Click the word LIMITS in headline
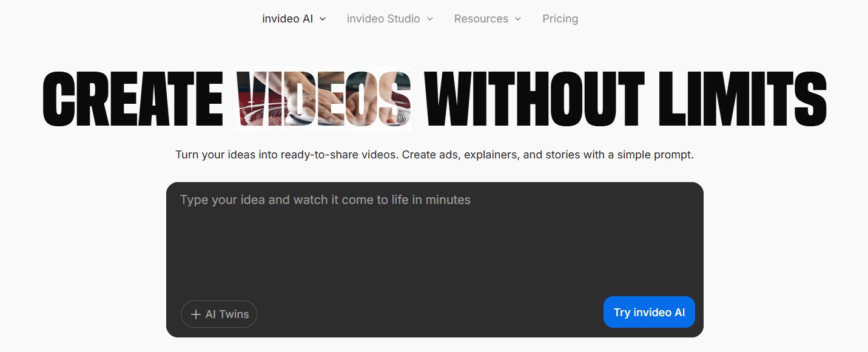868x352 pixels. 740,99
